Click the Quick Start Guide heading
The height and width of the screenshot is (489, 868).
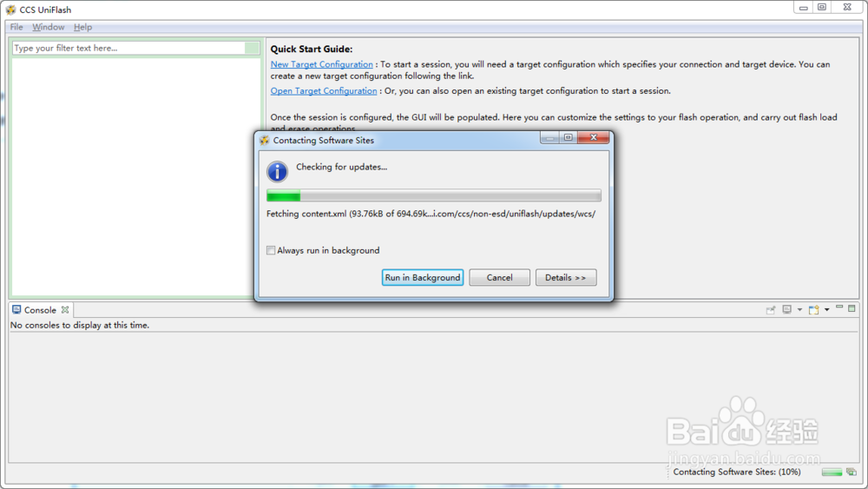click(x=312, y=49)
